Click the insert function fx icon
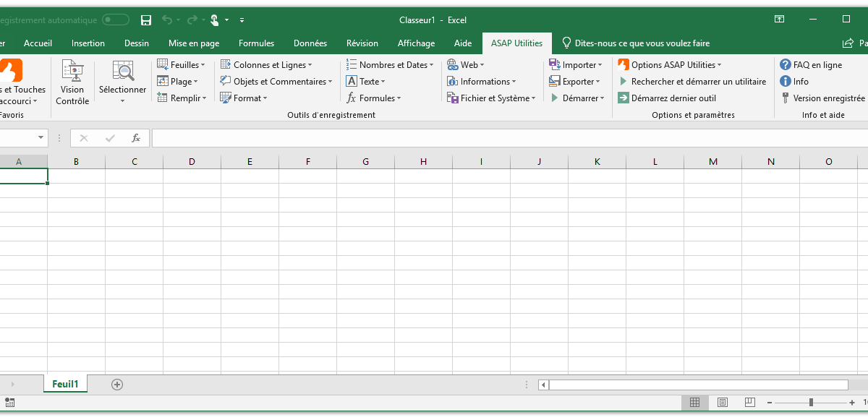Viewport: 868px width, 420px height. 136,138
